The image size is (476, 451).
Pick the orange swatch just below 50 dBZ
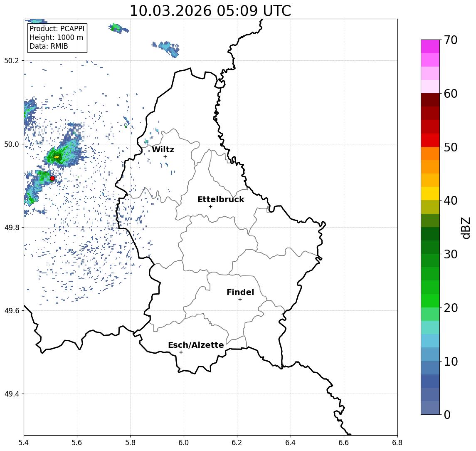(430, 154)
